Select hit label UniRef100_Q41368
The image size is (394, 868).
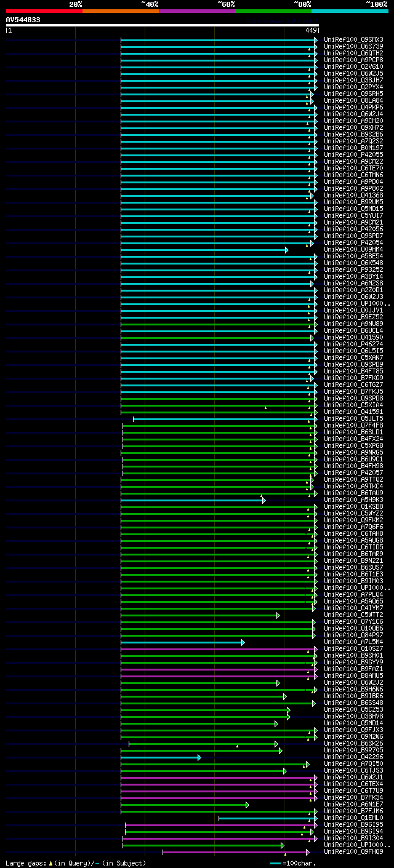pyautogui.click(x=353, y=195)
